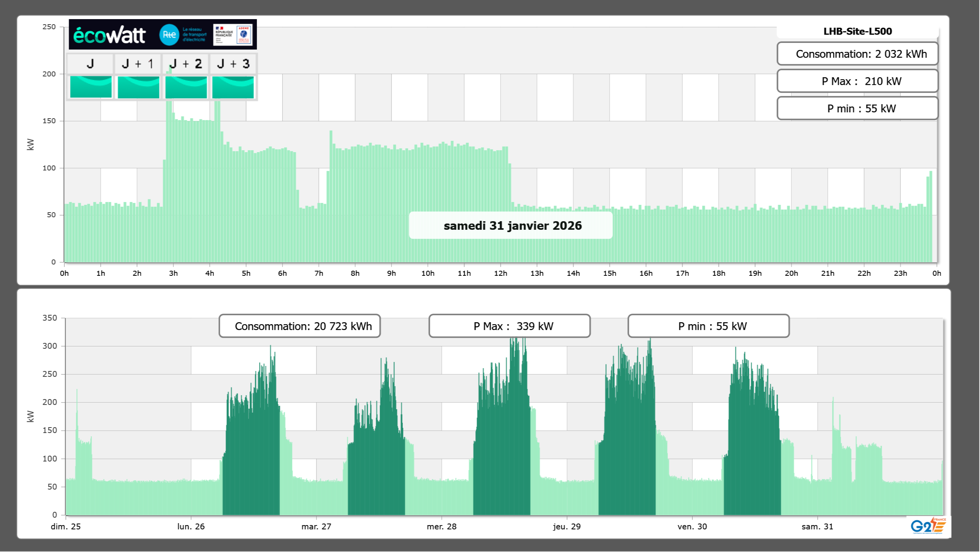The height and width of the screenshot is (552, 980).
Task: Switch to the J + 1 forecast header
Action: [x=138, y=64]
